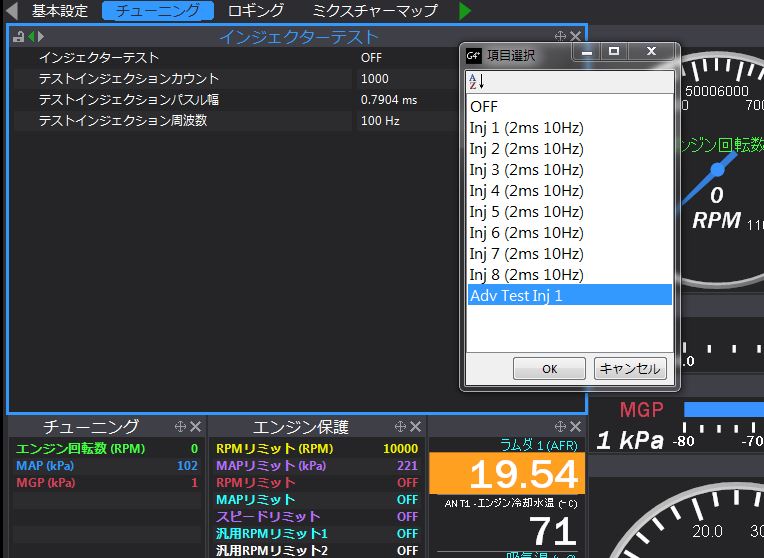Click the インジェクターテスト panel title
Screen dimensions: 764x558
(298, 37)
